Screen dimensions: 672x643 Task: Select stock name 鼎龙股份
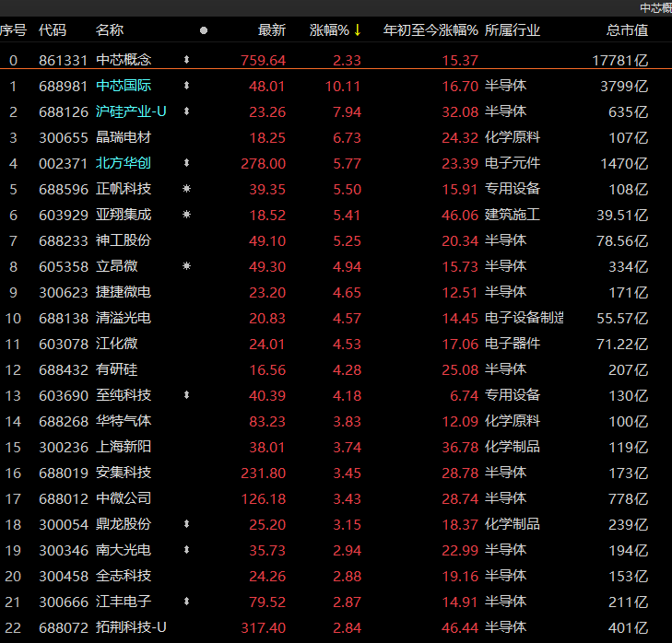coord(124,524)
